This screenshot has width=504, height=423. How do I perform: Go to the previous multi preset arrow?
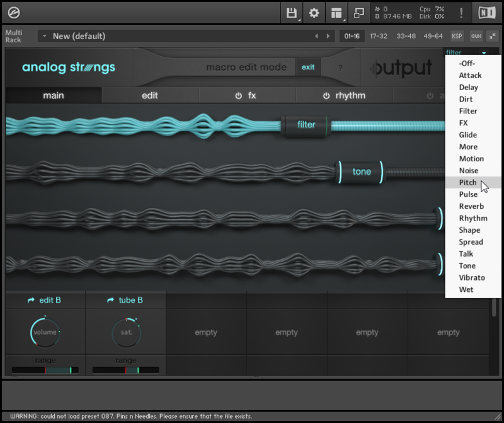pos(317,36)
